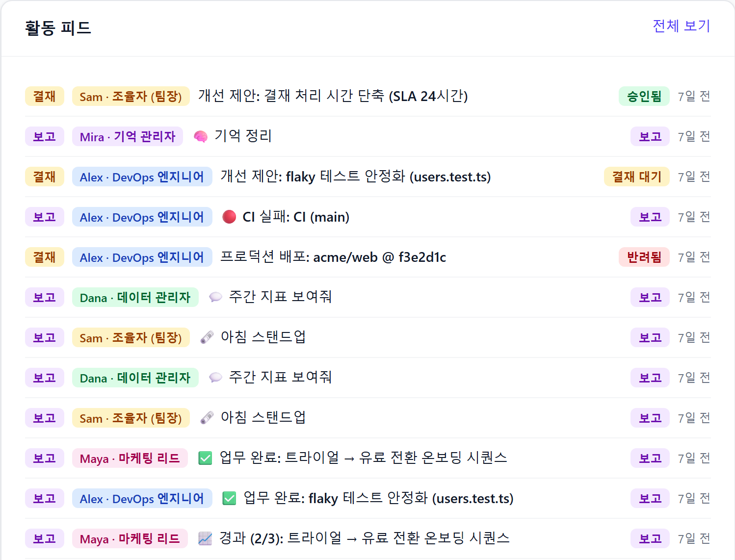
Task: Click the green check icon in Maya's 업무 완료 row
Action: tap(205, 458)
